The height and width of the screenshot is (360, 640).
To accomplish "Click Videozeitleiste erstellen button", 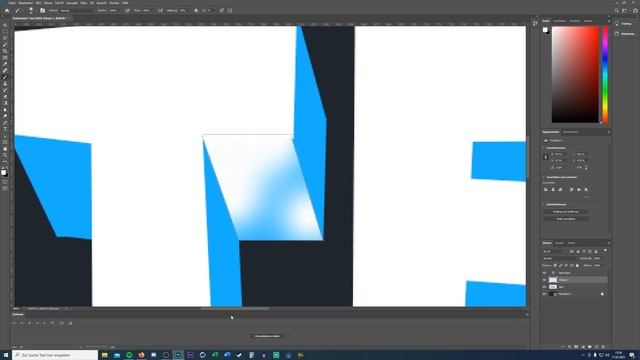I will pos(267,336).
